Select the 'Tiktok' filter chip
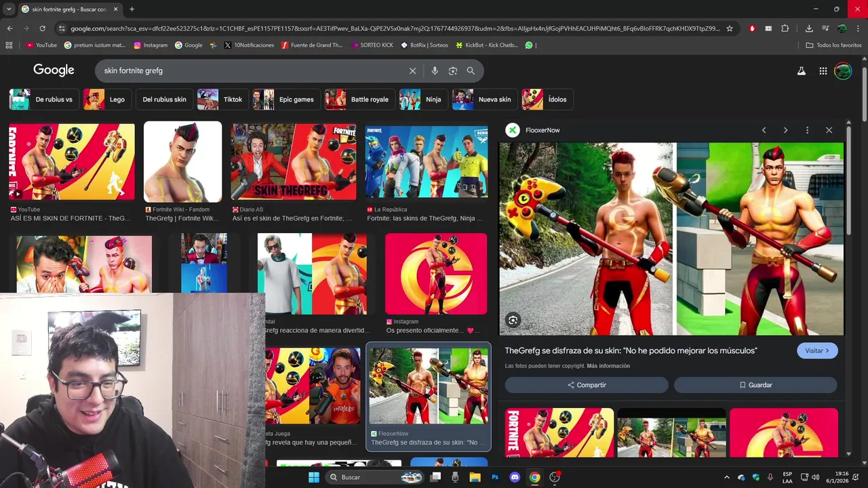This screenshot has width=868, height=488. [x=222, y=99]
